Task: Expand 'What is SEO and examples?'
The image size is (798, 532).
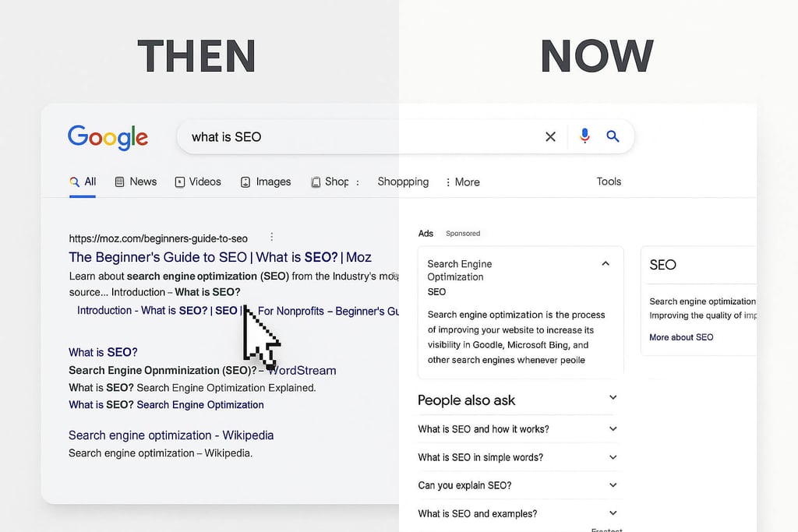Action: [613, 513]
